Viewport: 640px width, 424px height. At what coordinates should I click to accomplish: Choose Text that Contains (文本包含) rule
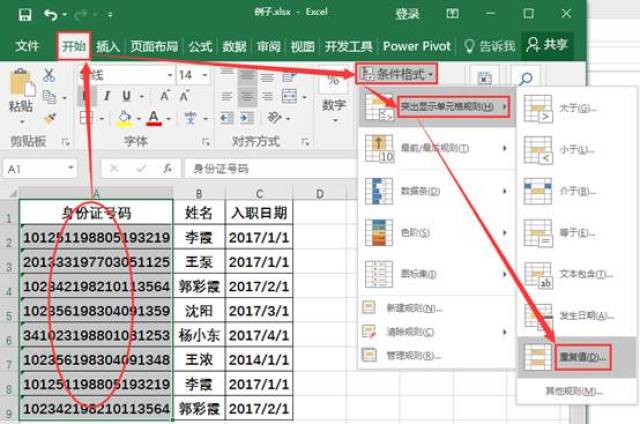[576, 274]
